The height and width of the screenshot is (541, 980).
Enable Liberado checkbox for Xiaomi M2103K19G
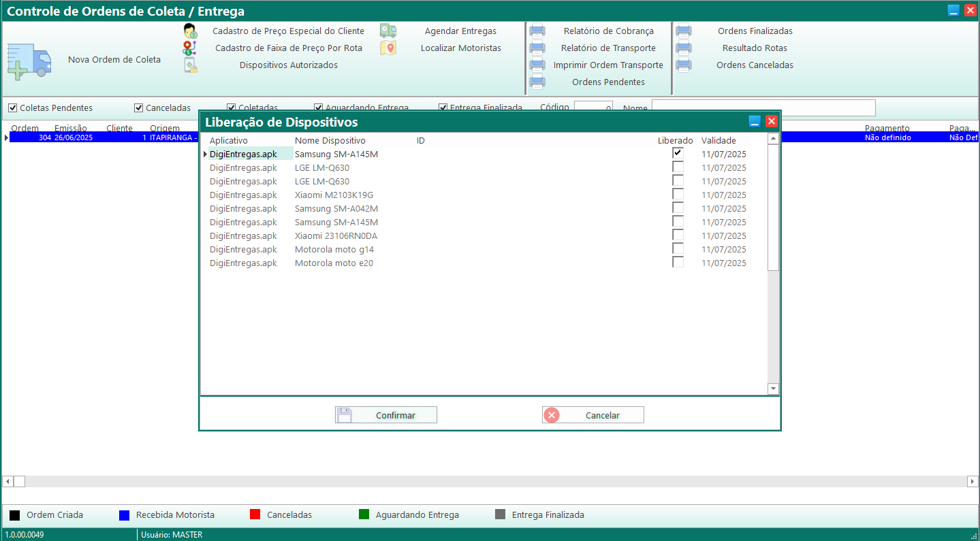[678, 195]
